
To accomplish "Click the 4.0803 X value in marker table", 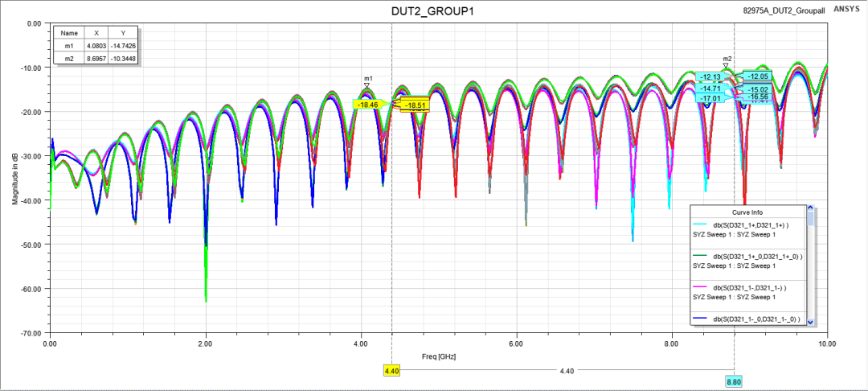I will coord(95,46).
